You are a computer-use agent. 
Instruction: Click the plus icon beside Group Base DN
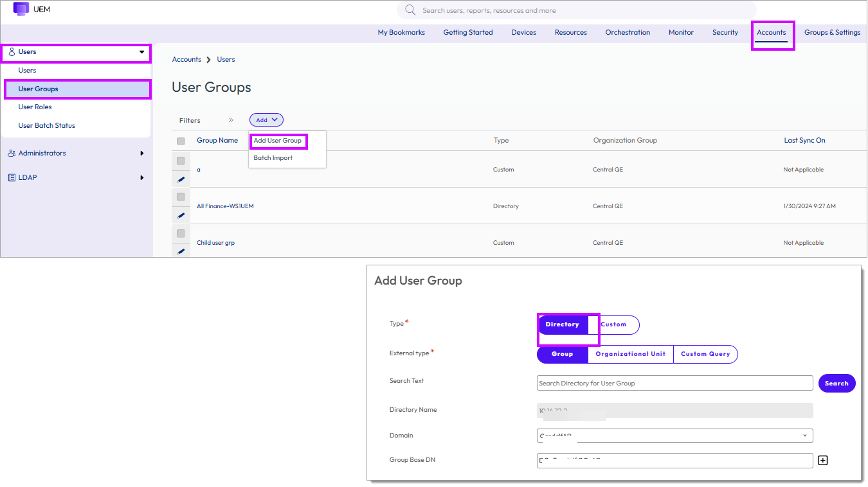pyautogui.click(x=823, y=460)
